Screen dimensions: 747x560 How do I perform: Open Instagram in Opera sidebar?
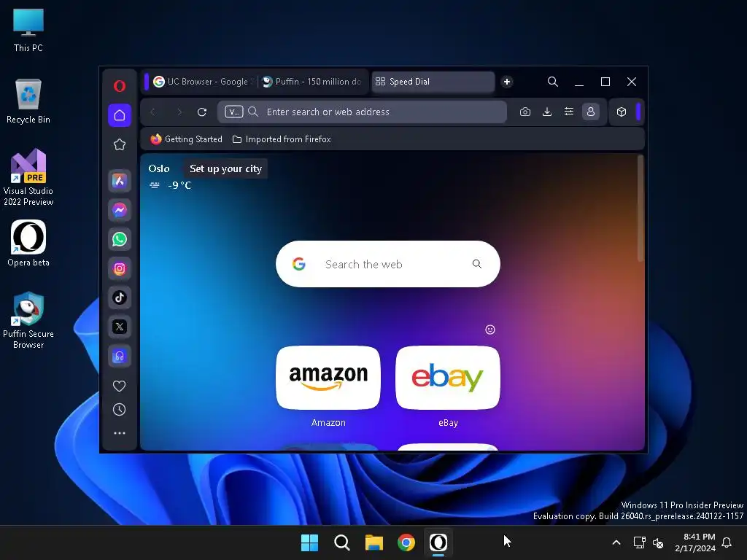click(x=120, y=268)
